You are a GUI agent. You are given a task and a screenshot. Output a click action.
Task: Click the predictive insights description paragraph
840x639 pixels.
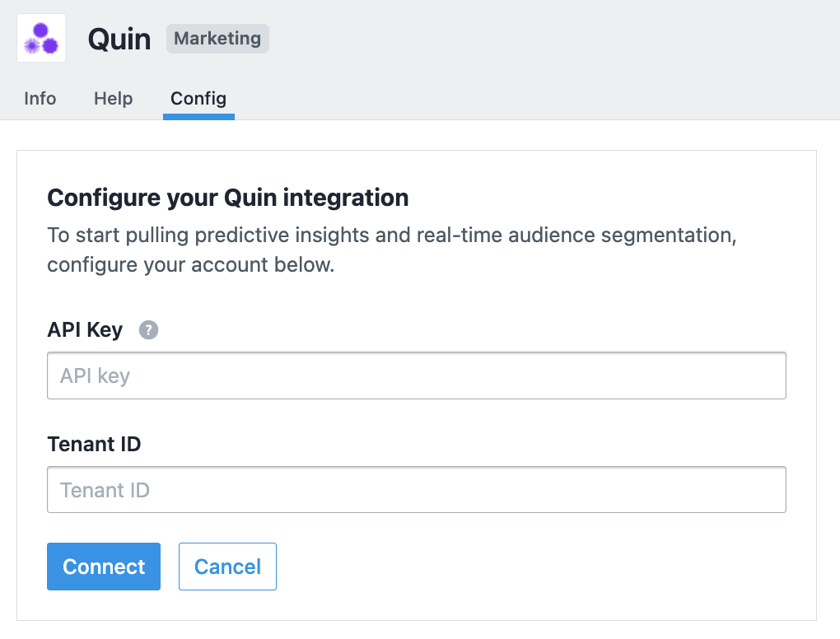pos(392,250)
